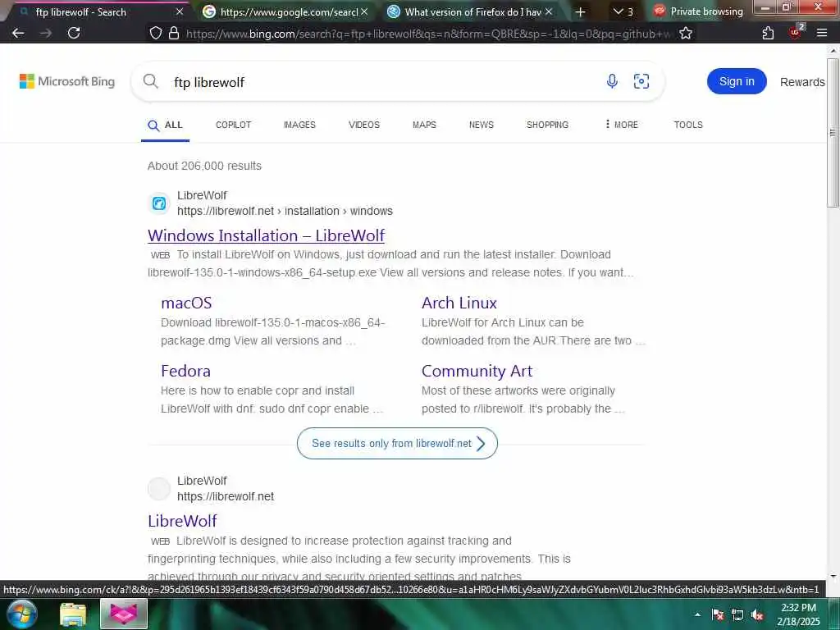Screen dimensions: 840x630
Task: Click the forward navigation arrow
Action: click(x=46, y=33)
